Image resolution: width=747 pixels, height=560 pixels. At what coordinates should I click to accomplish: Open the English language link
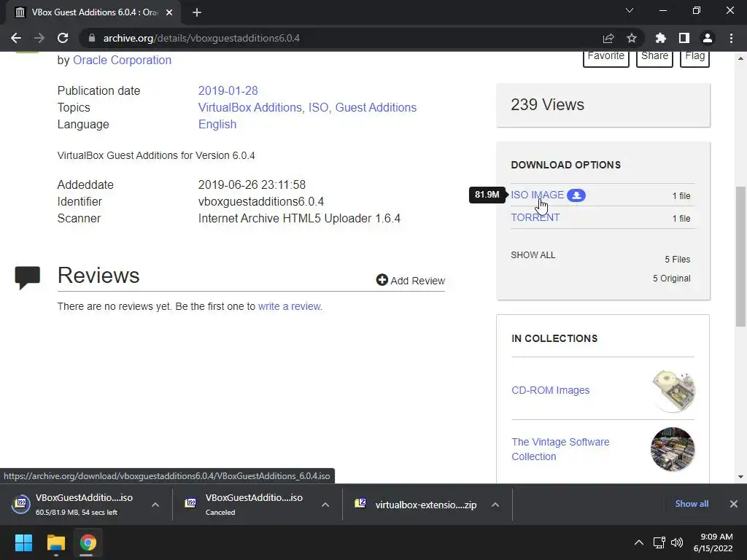point(217,124)
